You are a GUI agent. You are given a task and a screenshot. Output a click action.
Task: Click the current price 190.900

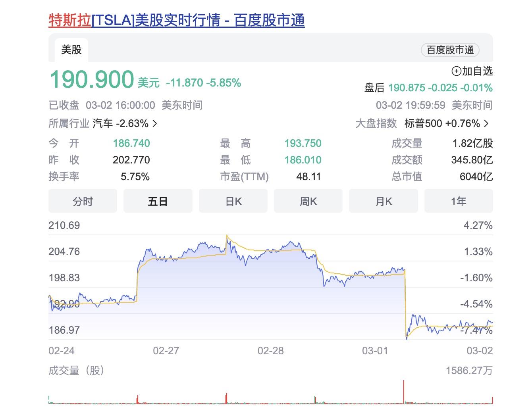click(x=92, y=79)
